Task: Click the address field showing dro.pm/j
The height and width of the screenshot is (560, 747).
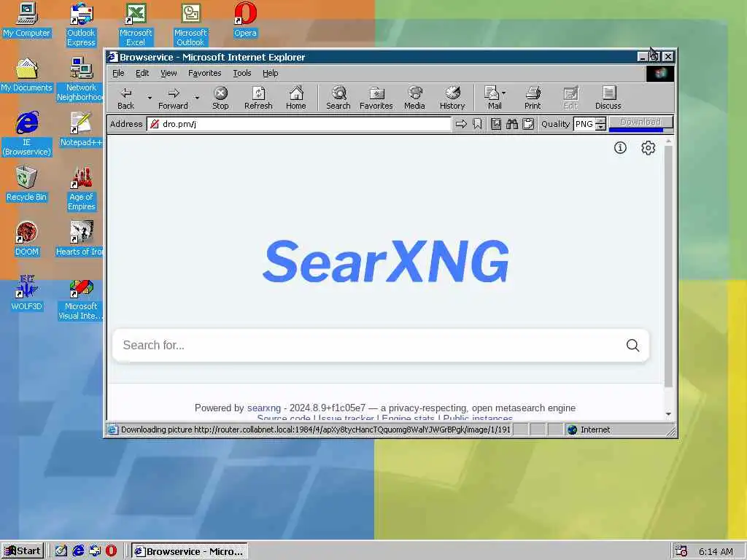Action: pos(299,124)
